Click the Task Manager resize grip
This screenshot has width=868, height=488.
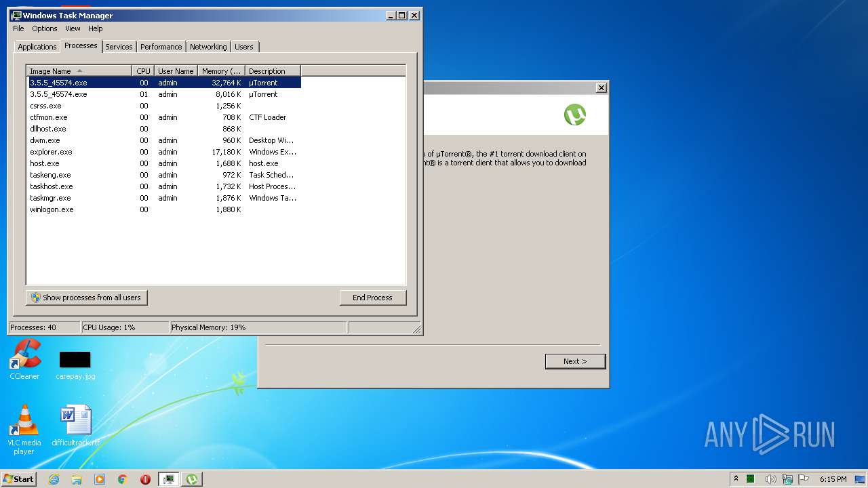tap(417, 329)
